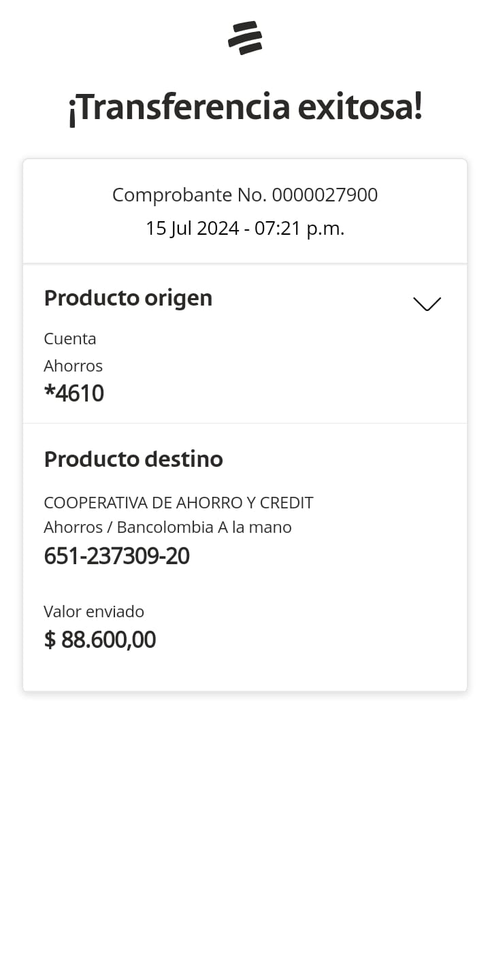Select the Comprobante No. 0000027900 text

pyautogui.click(x=245, y=195)
